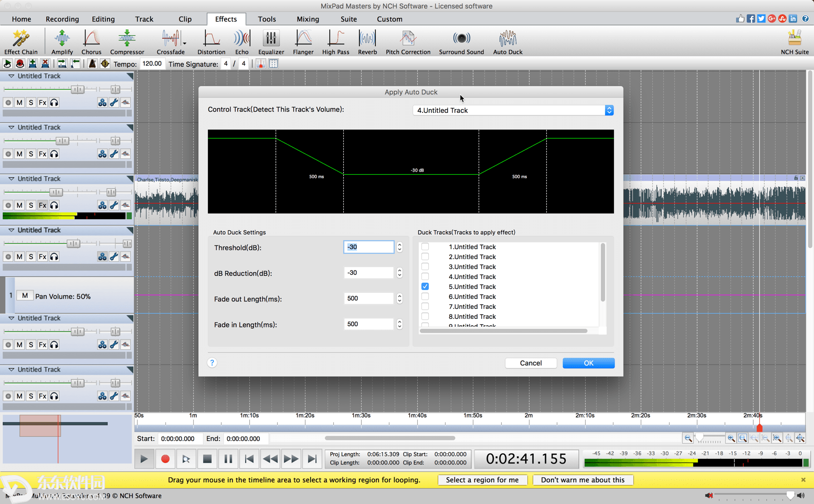This screenshot has height=504, width=814.
Task: Select the Crossfade effect
Action: click(x=171, y=42)
